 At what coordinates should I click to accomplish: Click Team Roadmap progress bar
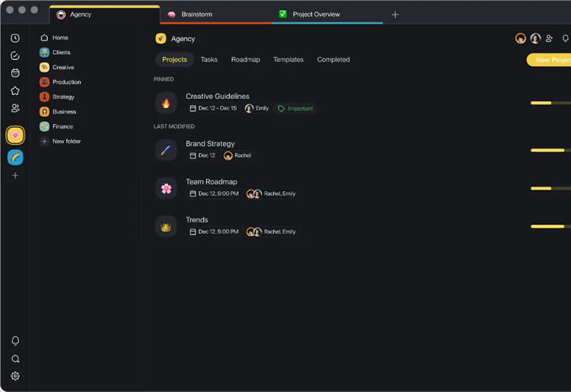(550, 188)
